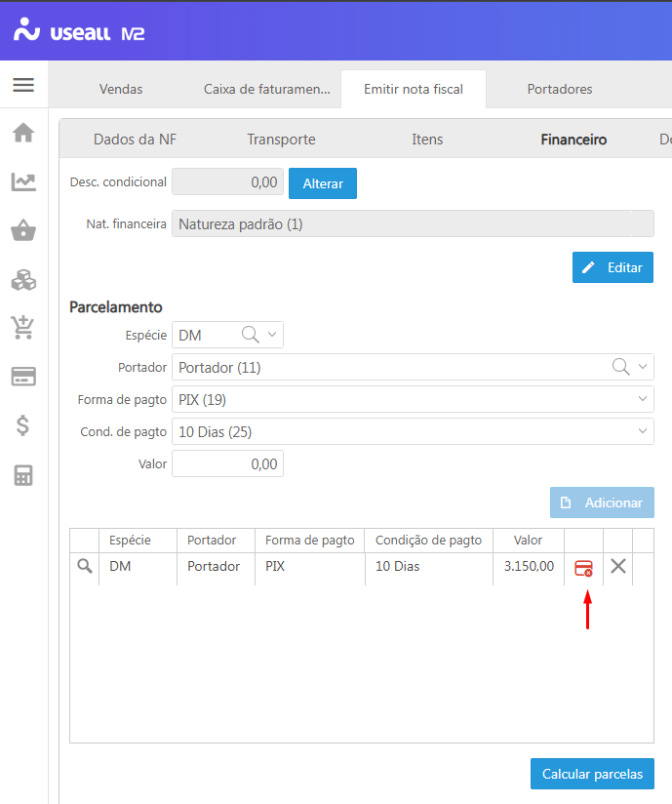
Task: Open the credit card sidebar icon
Action: click(x=23, y=377)
